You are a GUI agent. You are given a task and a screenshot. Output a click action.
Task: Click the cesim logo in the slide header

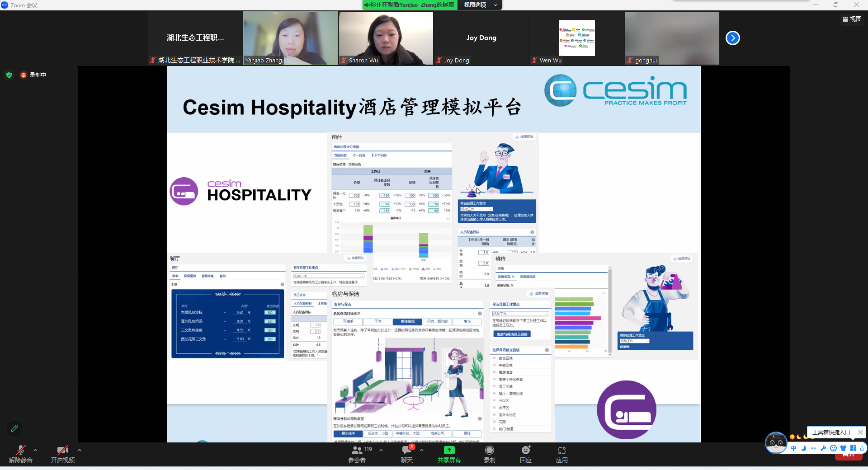point(615,90)
